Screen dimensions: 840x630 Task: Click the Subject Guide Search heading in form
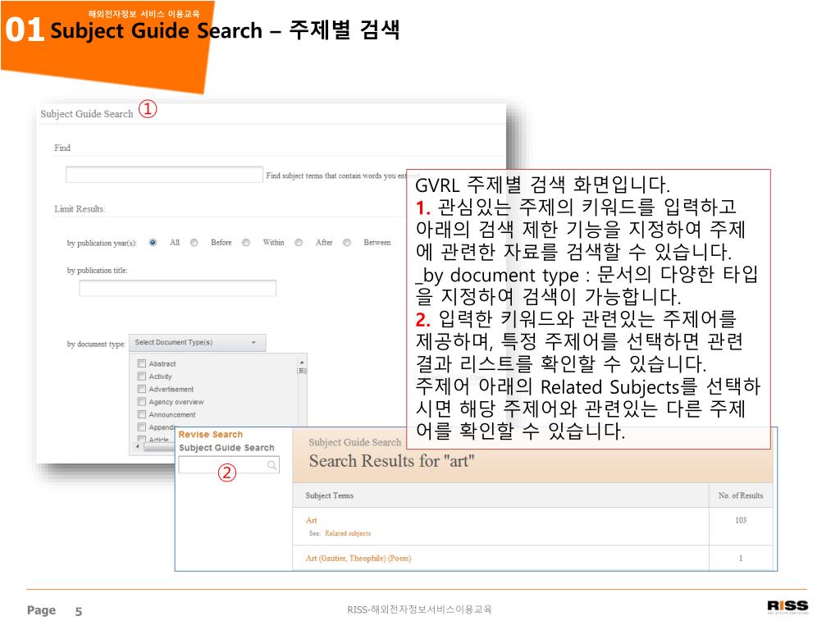click(87, 113)
